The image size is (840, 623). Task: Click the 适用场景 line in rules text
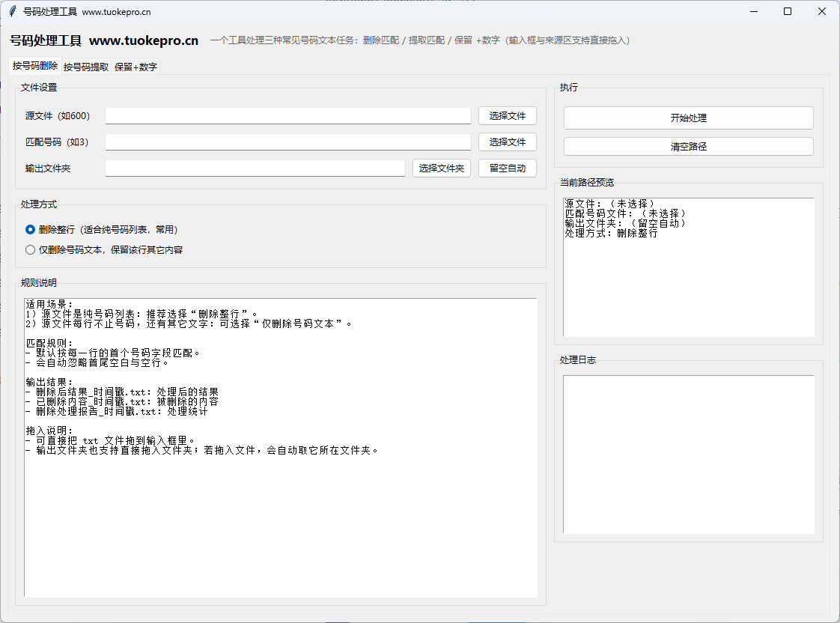tap(49, 304)
